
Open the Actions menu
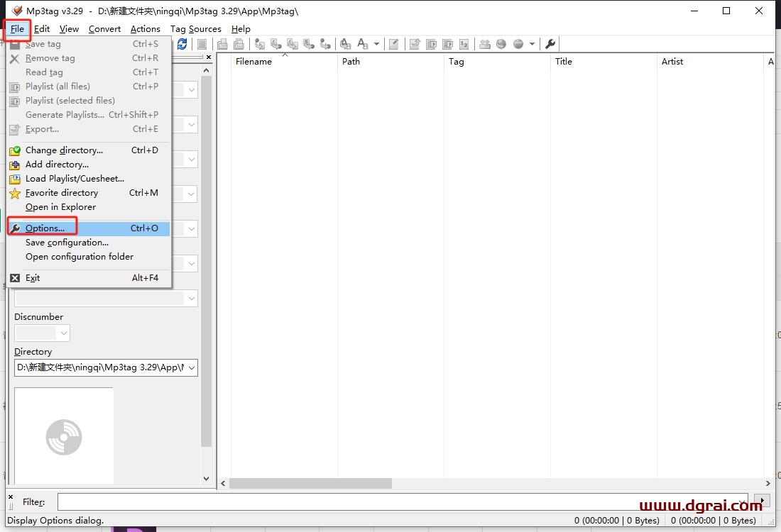pyautogui.click(x=146, y=29)
